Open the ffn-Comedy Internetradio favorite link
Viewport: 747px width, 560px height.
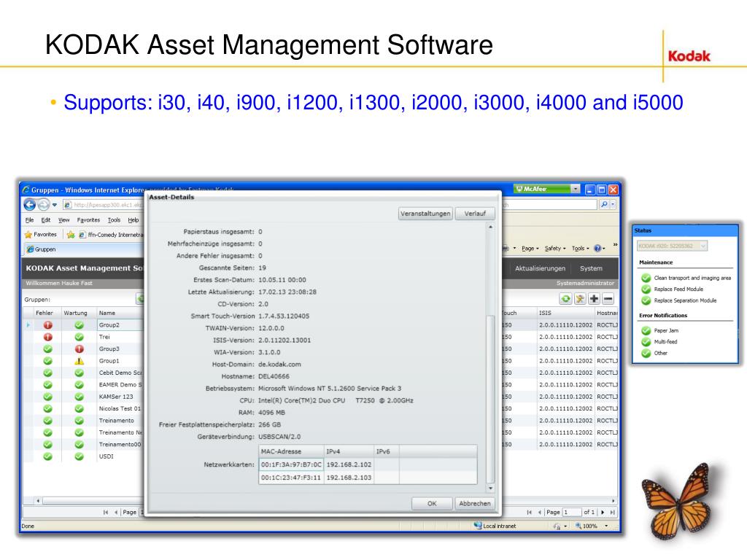click(111, 235)
